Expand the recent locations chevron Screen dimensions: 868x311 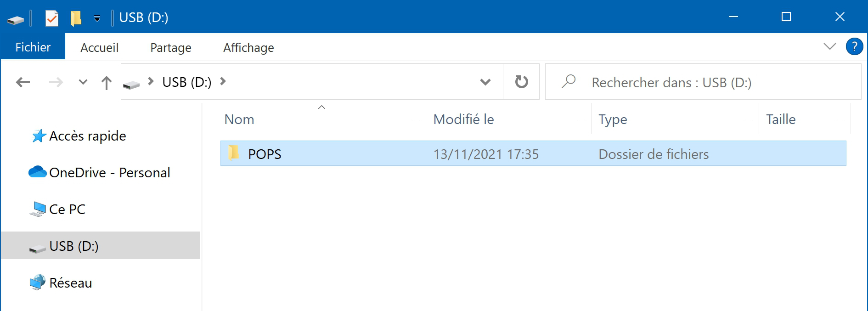[x=83, y=82]
